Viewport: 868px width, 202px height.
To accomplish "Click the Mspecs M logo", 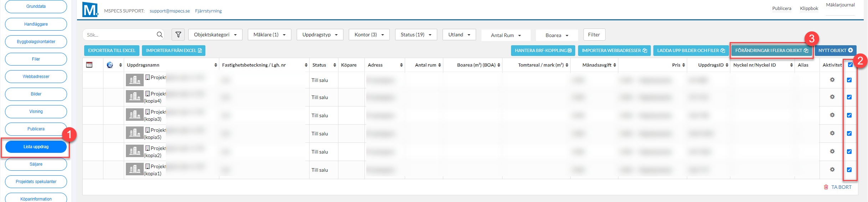I will 90,10.
